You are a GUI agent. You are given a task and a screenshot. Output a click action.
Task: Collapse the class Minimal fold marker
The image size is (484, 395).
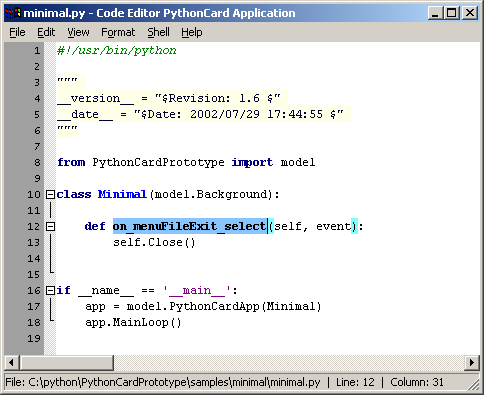[50, 194]
